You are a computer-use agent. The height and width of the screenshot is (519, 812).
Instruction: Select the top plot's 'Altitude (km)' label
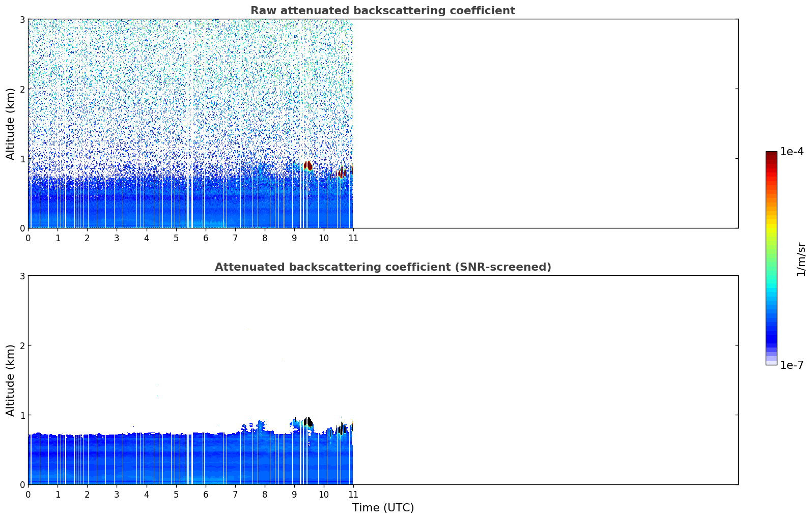click(x=11, y=124)
